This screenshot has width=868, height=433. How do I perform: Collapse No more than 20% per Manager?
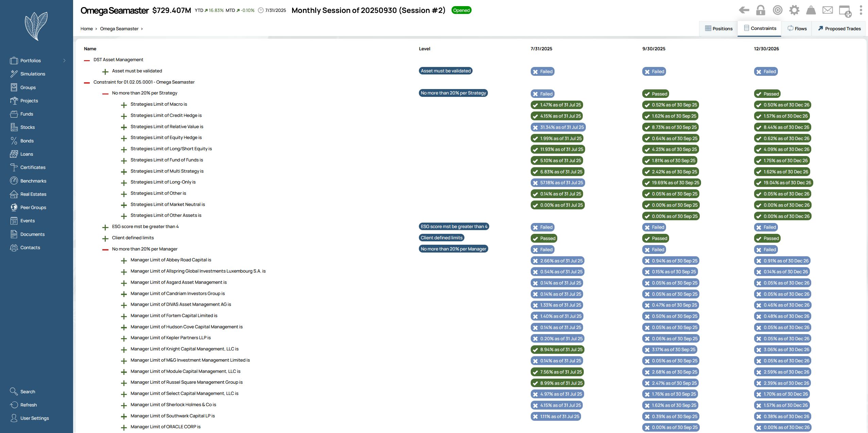(105, 249)
